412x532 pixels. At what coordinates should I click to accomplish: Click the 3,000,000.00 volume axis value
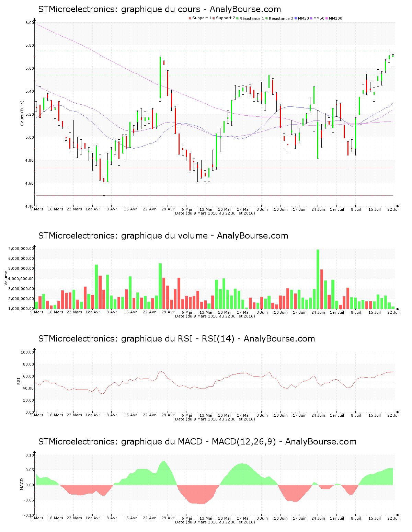click(21, 289)
